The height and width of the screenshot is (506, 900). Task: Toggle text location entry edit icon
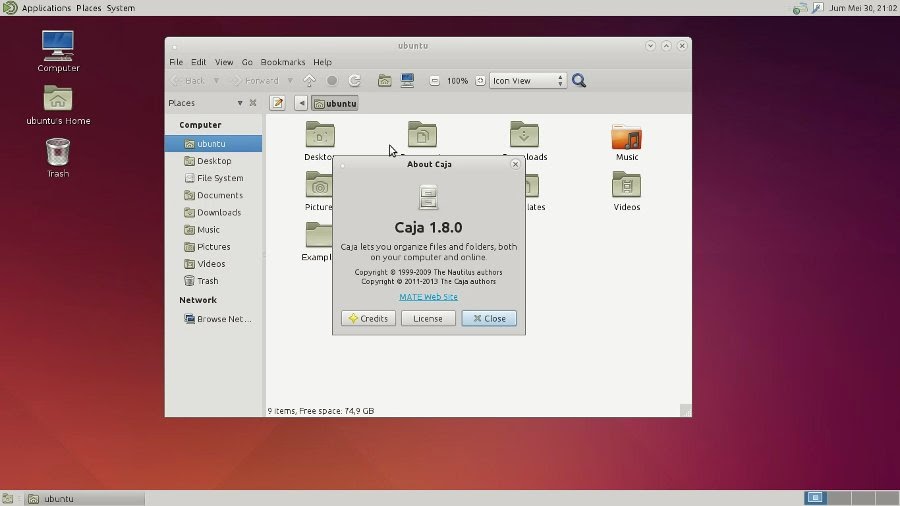click(x=278, y=103)
